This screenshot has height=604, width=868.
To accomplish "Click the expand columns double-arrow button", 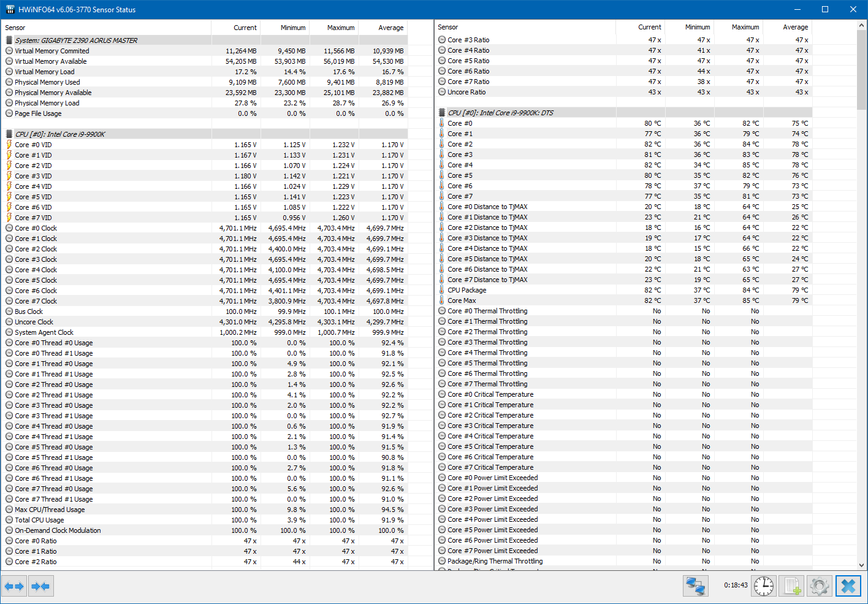I will [14, 586].
